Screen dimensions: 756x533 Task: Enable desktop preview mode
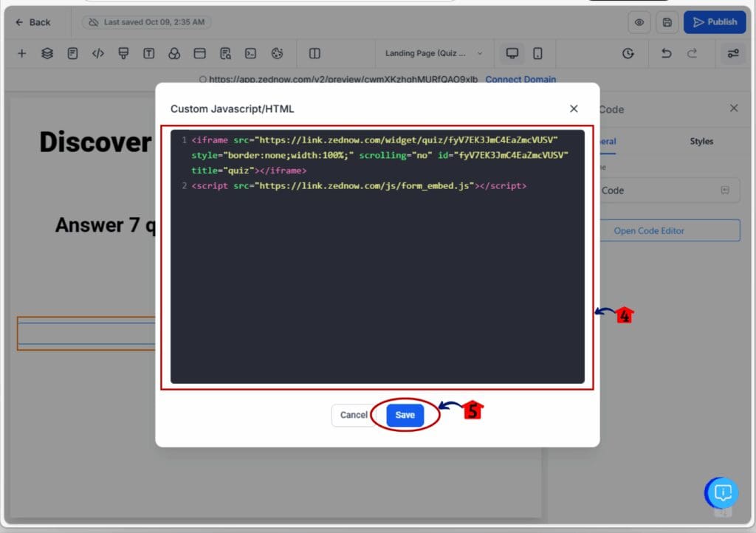pos(512,53)
